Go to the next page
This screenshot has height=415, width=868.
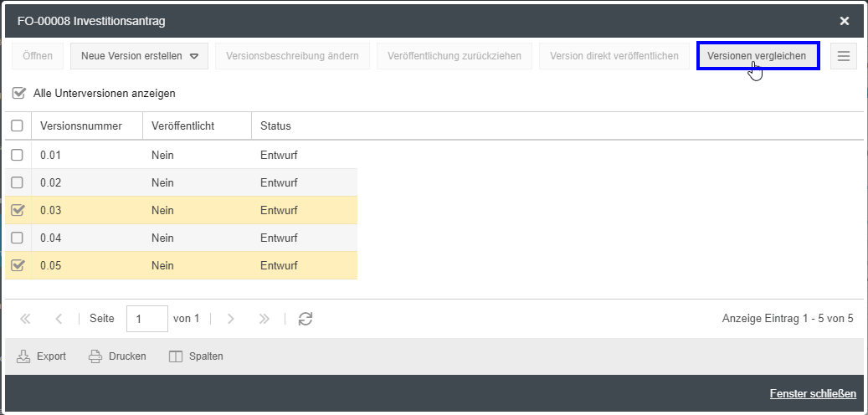tap(231, 319)
